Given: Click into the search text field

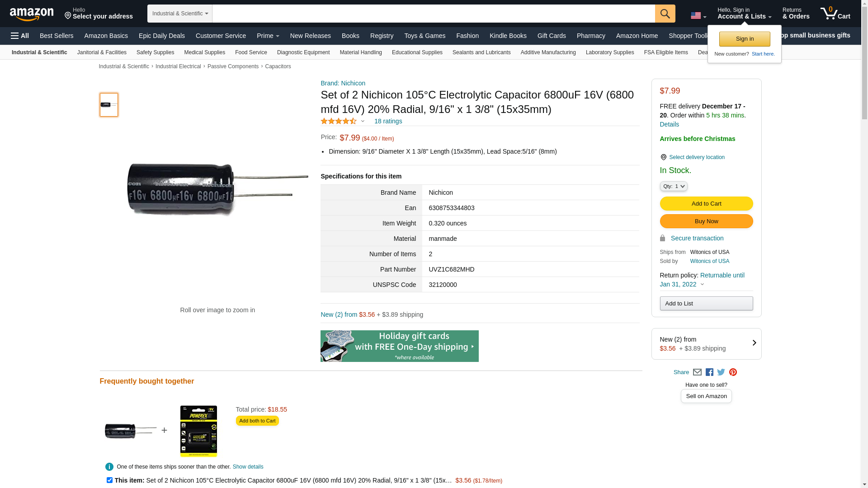Looking at the screenshot, I should pyautogui.click(x=434, y=14).
